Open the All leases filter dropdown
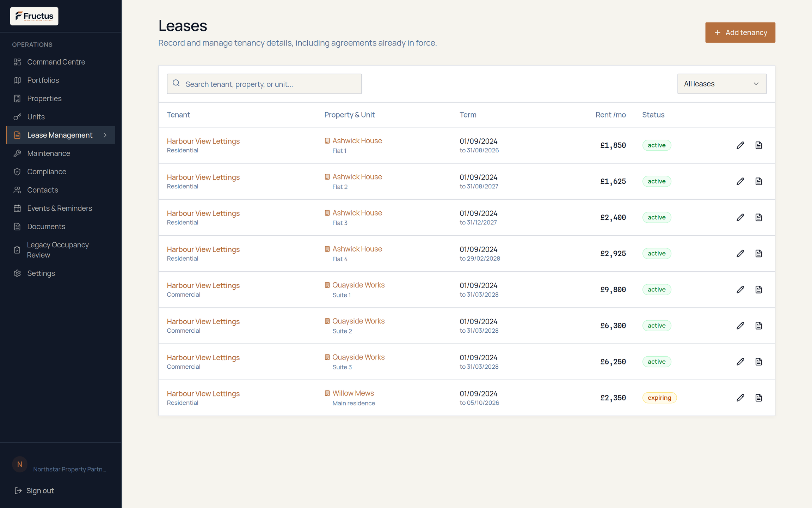The width and height of the screenshot is (812, 508). click(x=722, y=84)
